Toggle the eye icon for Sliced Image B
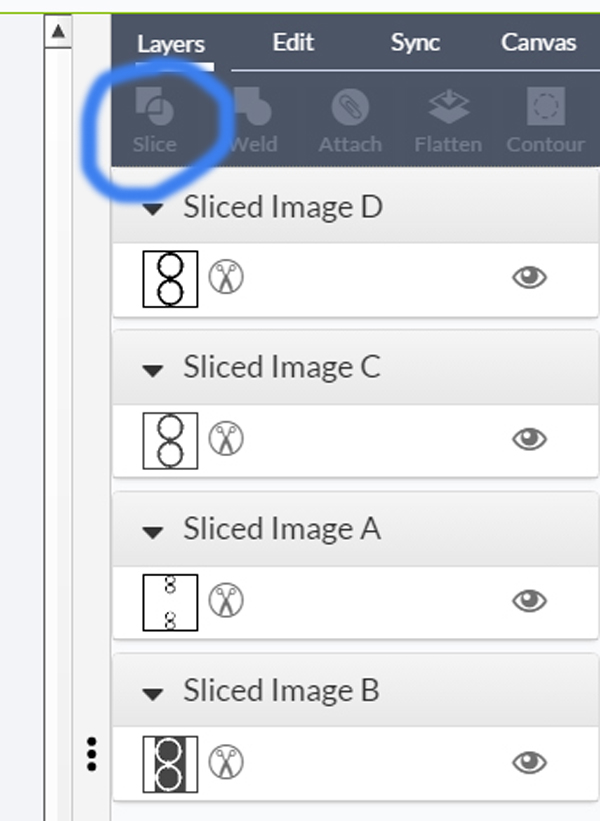 [x=529, y=763]
